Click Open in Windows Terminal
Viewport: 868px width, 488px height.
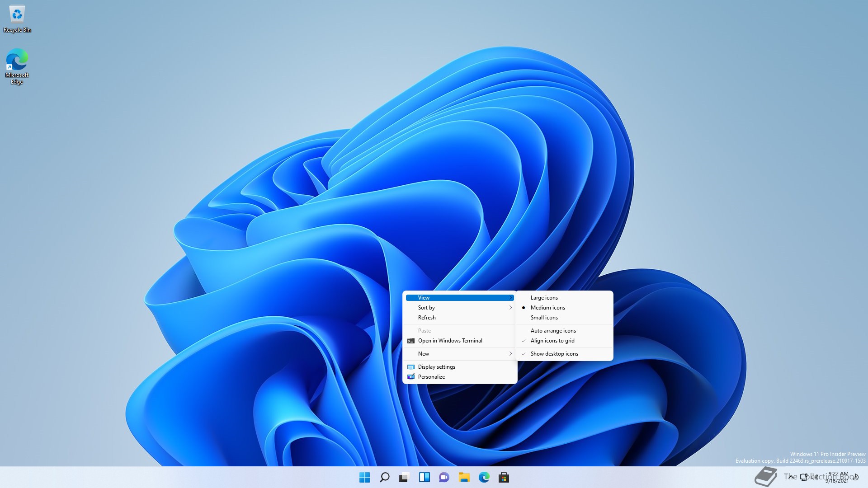point(460,341)
